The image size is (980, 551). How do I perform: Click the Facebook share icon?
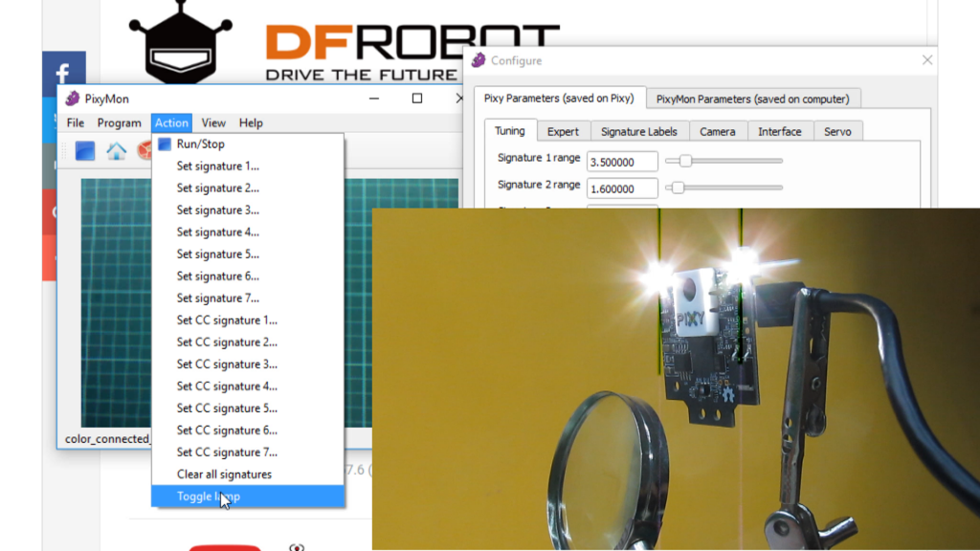64,75
